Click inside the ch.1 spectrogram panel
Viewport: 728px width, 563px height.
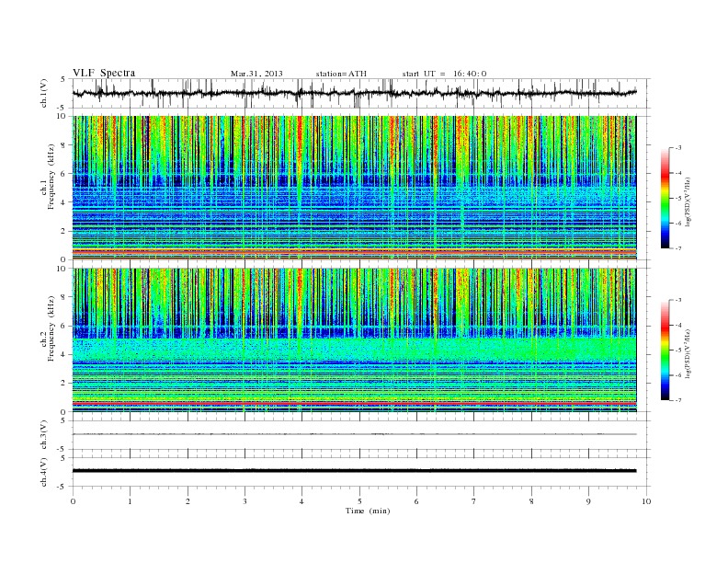tap(355, 188)
